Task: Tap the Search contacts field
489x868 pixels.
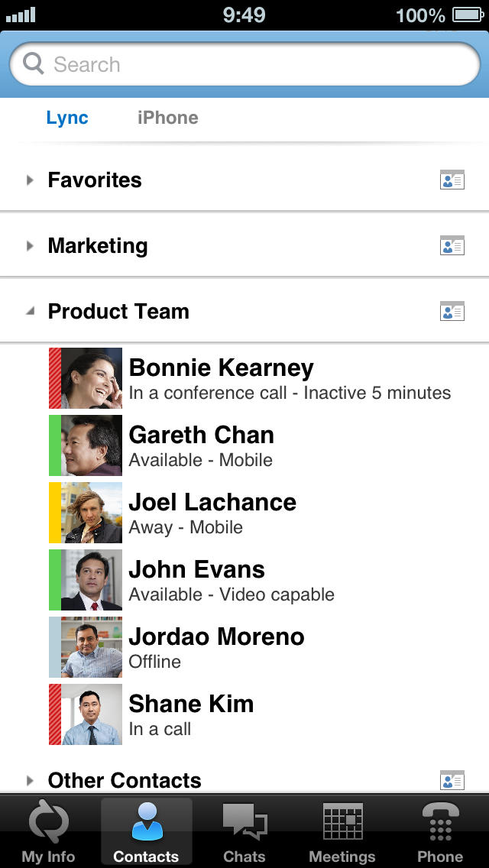Action: tap(244, 65)
